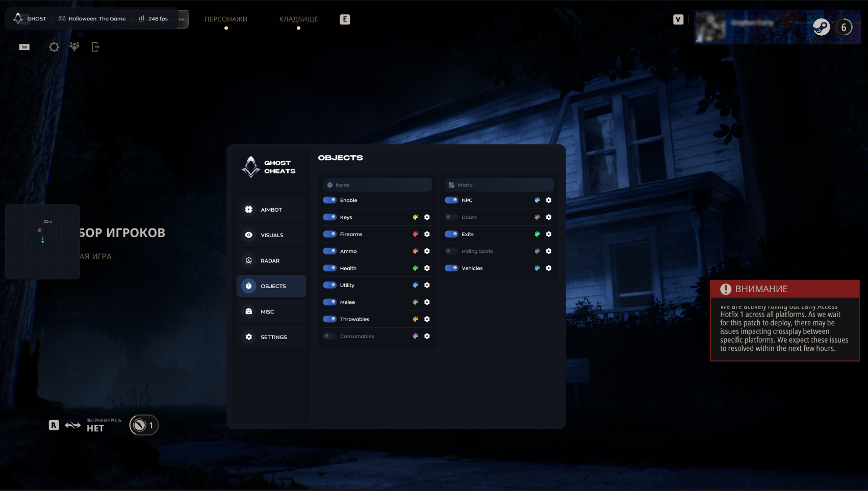Open settings gear for Throwables item
868x491 pixels.
tap(427, 319)
